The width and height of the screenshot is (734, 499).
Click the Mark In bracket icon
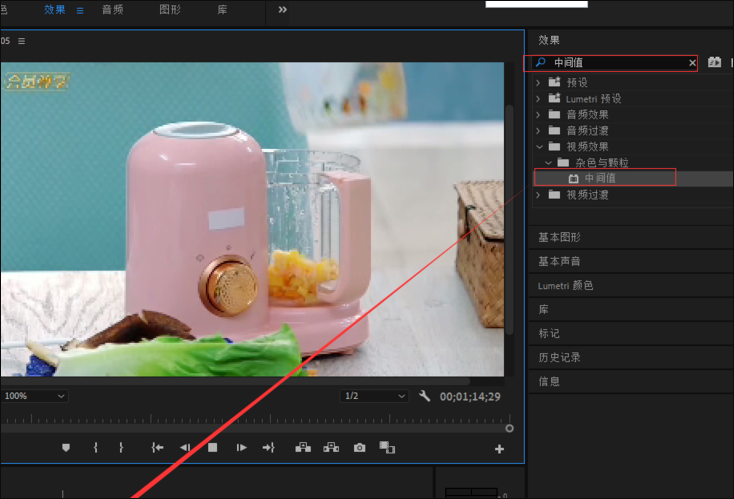[95, 448]
